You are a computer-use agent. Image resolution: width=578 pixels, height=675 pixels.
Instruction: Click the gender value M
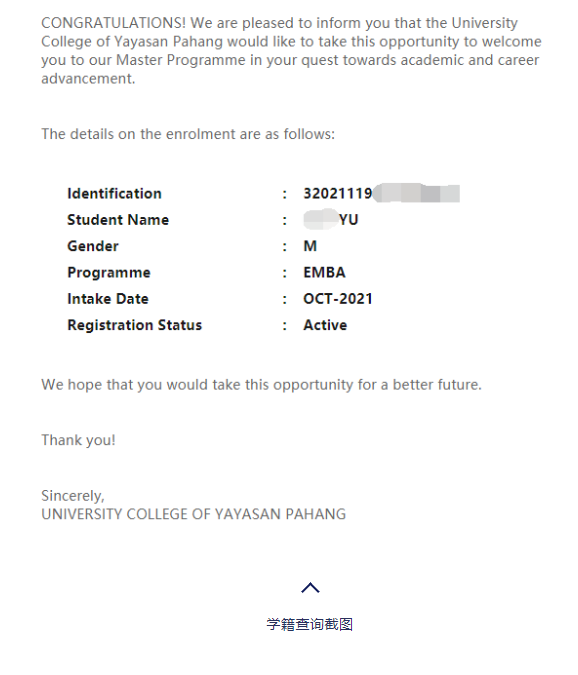pyautogui.click(x=310, y=246)
